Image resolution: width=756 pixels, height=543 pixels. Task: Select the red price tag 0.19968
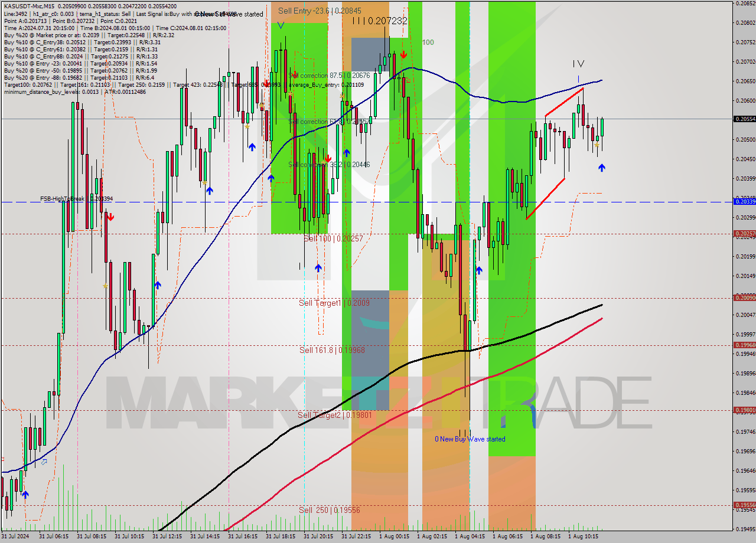coord(744,345)
